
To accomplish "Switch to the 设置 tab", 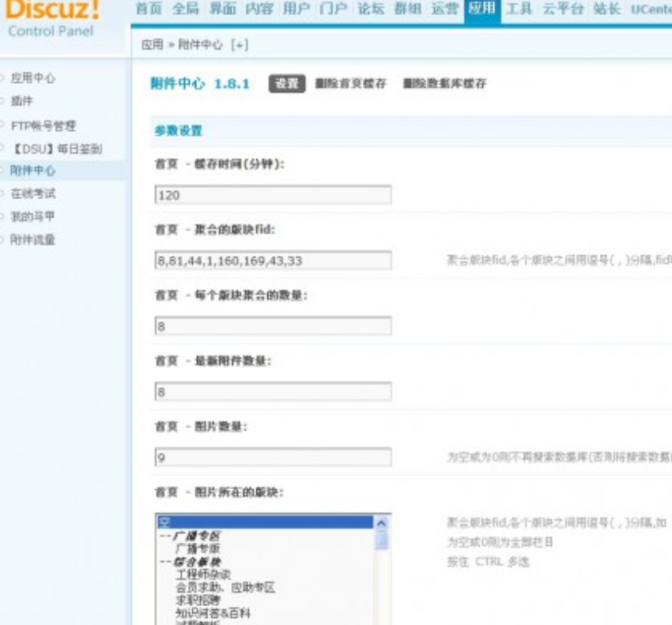I will pos(287,84).
